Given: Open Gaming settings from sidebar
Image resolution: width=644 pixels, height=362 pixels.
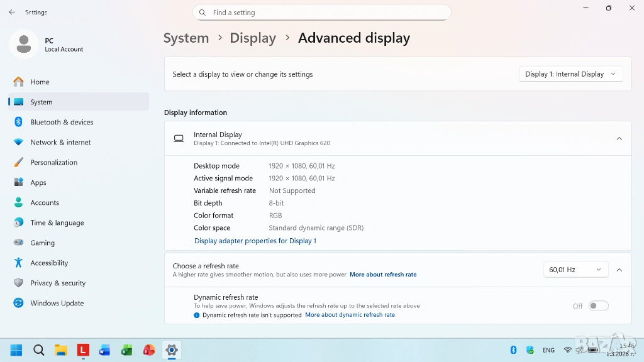Looking at the screenshot, I should (x=42, y=243).
